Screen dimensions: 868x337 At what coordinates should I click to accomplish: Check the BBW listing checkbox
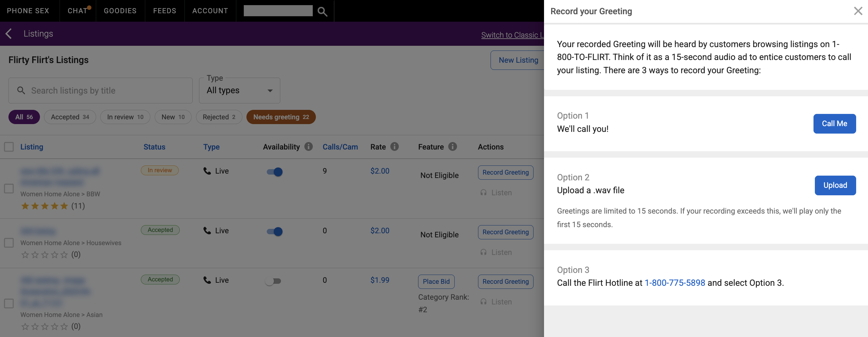[x=9, y=189]
